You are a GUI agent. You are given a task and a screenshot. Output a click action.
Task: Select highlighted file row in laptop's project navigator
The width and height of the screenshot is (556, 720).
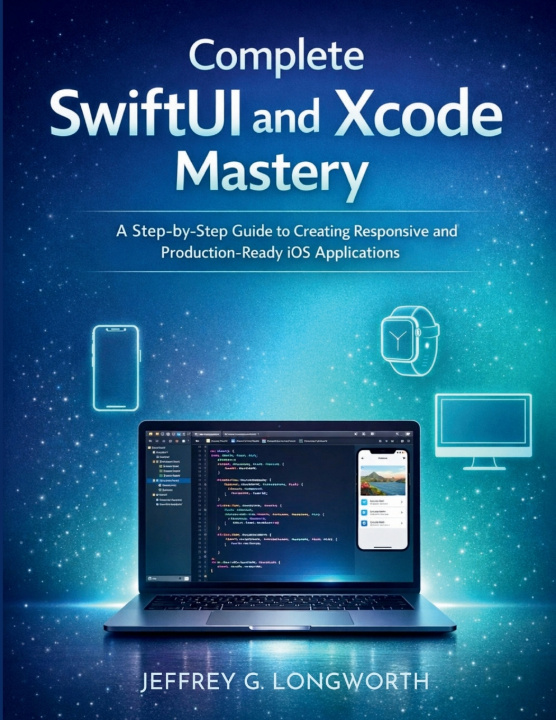(168, 480)
